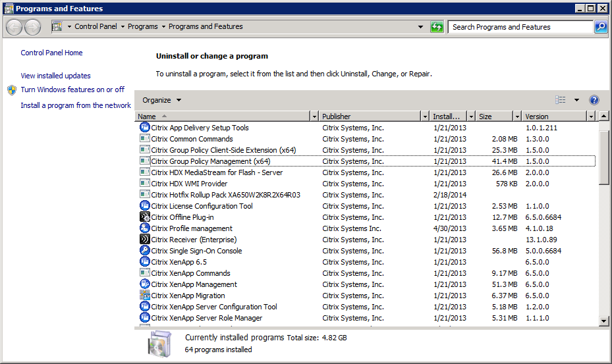
Task: Click the Citrix Offline Plug-in icon
Action: coord(145,217)
